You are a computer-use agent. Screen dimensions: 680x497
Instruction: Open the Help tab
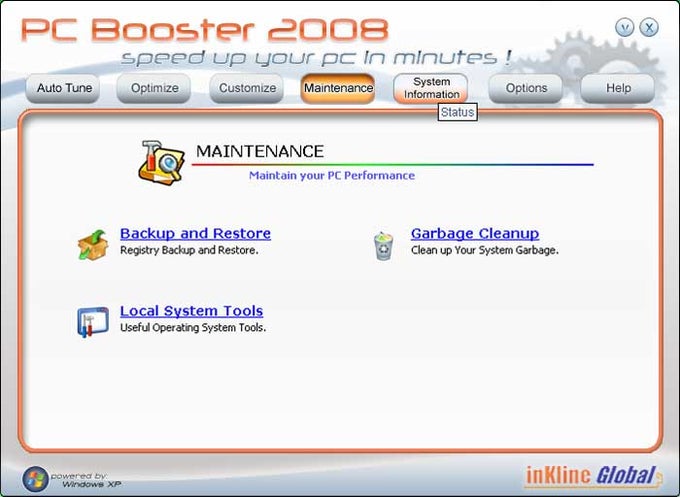click(x=618, y=88)
